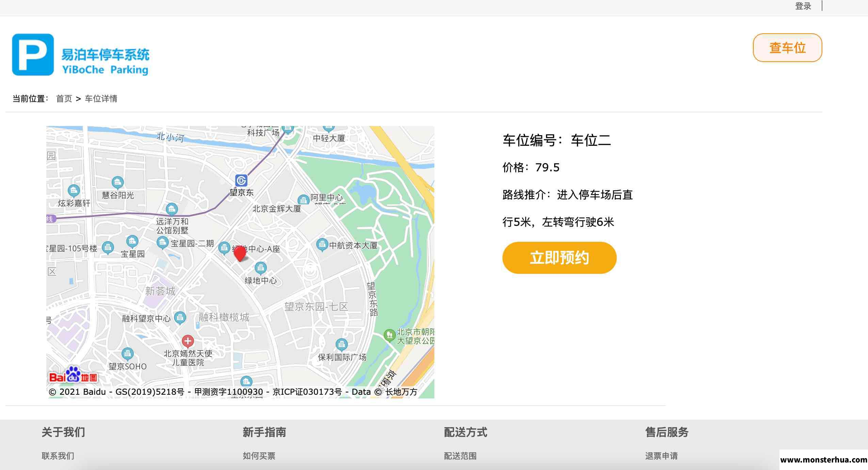Click 北京嫣然天使儿童医院 hospital icon
Image resolution: width=868 pixels, height=470 pixels.
[188, 341]
